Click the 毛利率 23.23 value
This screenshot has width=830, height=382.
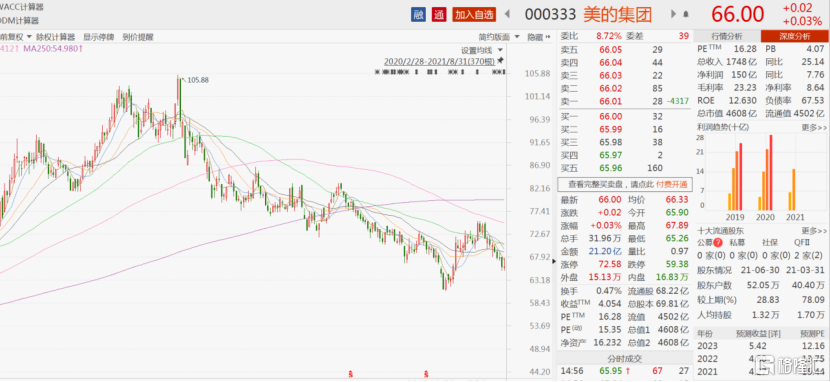click(744, 87)
